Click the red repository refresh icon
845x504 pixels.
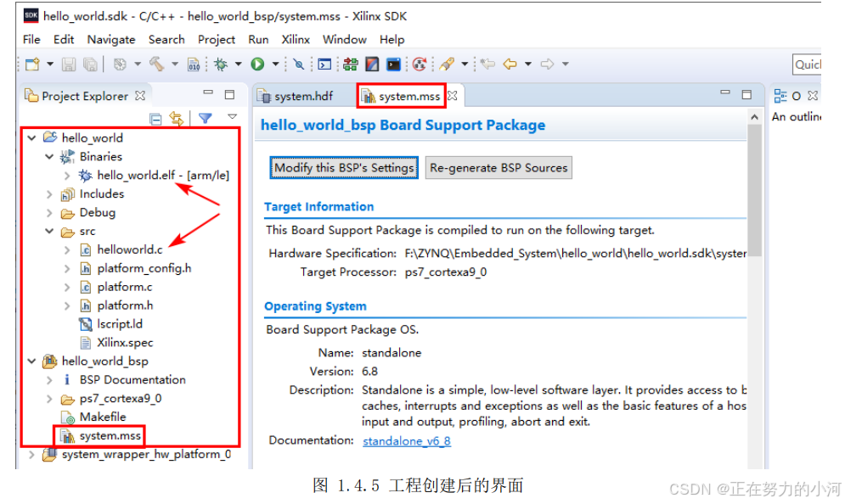420,64
